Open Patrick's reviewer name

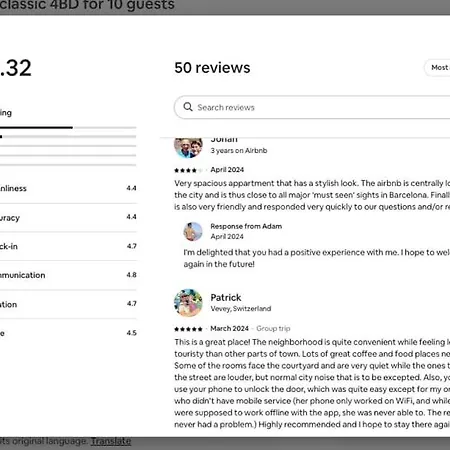pyautogui.click(x=226, y=297)
